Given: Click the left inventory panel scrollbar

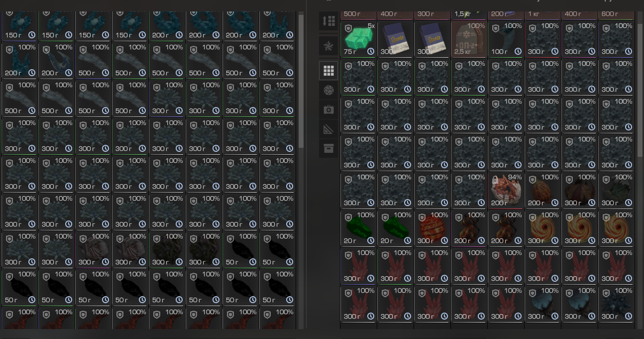Looking at the screenshot, I should pos(301,81).
